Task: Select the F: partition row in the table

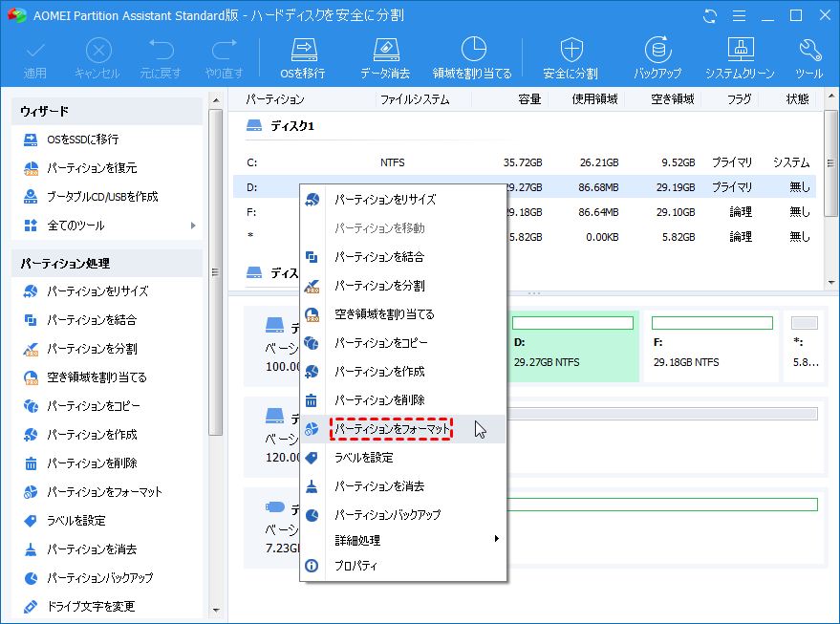Action: [x=525, y=213]
